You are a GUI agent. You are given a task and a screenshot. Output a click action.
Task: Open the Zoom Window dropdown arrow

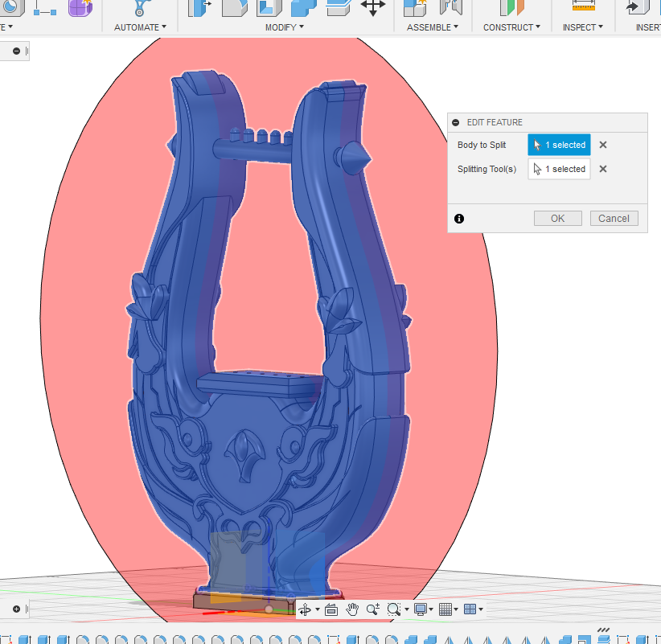pyautogui.click(x=407, y=609)
